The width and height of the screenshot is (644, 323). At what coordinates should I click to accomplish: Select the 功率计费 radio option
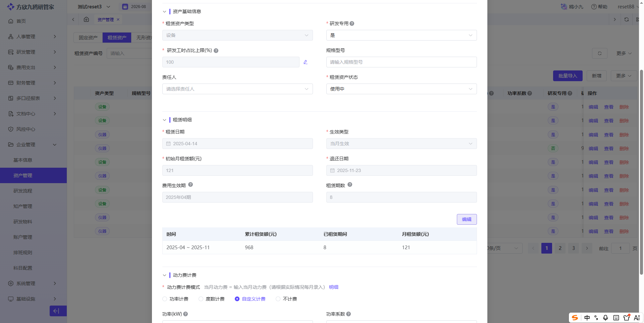coord(165,299)
